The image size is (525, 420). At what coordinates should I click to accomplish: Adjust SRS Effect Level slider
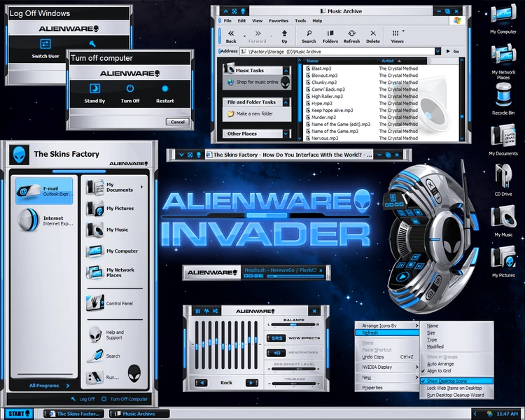293,369
